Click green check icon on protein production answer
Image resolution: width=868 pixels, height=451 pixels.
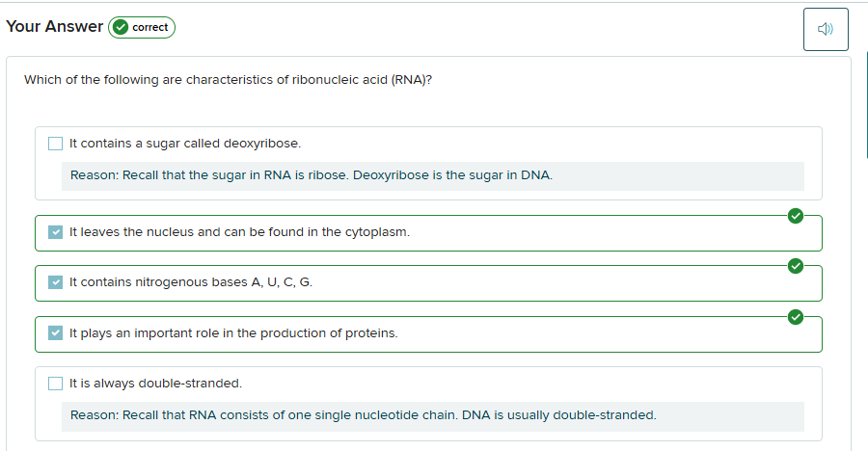click(795, 316)
